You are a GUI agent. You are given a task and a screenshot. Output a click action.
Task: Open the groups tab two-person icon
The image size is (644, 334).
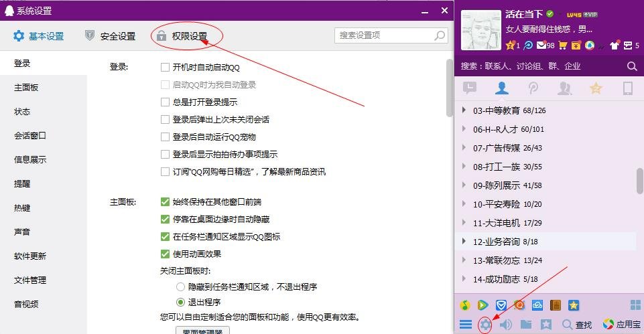(x=564, y=88)
